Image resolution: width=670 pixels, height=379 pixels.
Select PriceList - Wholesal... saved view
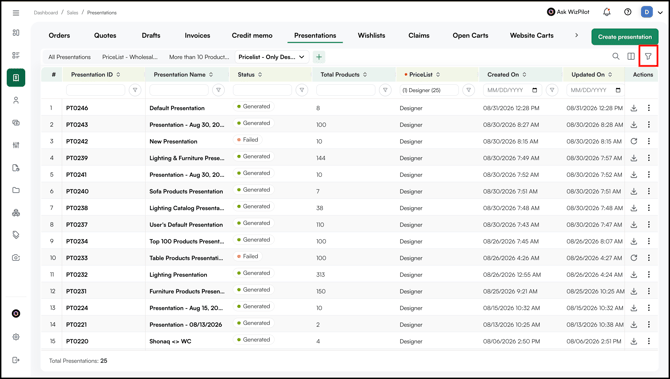coord(130,57)
